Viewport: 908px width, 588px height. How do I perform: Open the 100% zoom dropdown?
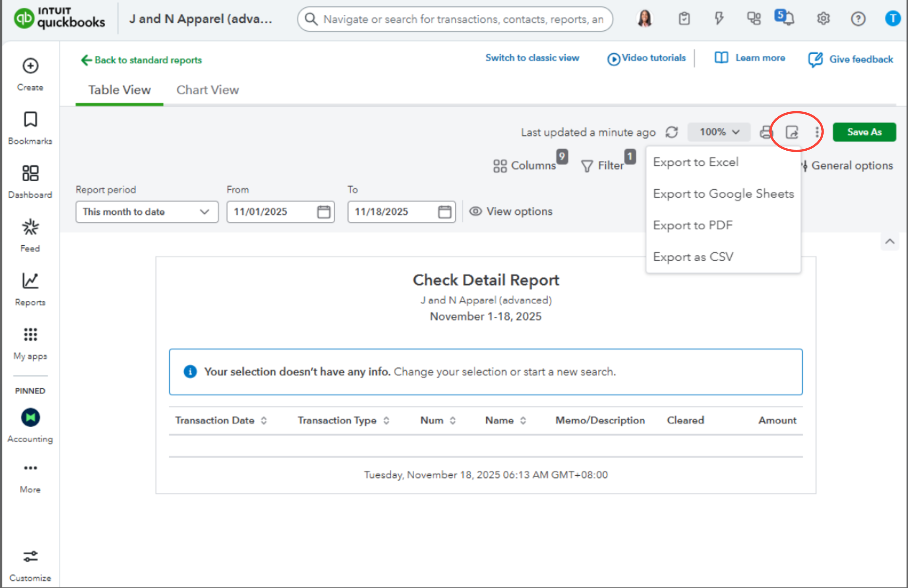pyautogui.click(x=719, y=132)
